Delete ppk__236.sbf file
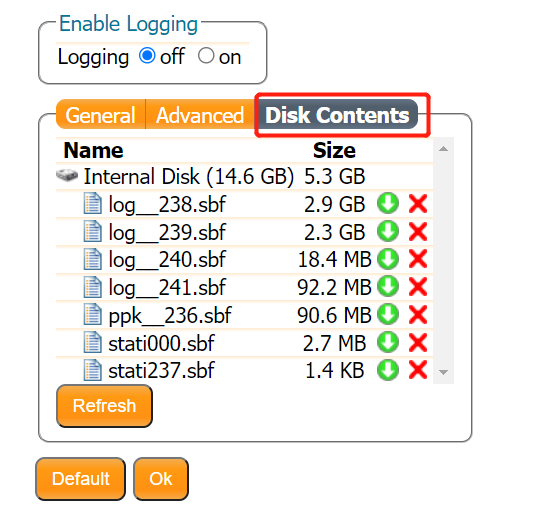 [418, 314]
